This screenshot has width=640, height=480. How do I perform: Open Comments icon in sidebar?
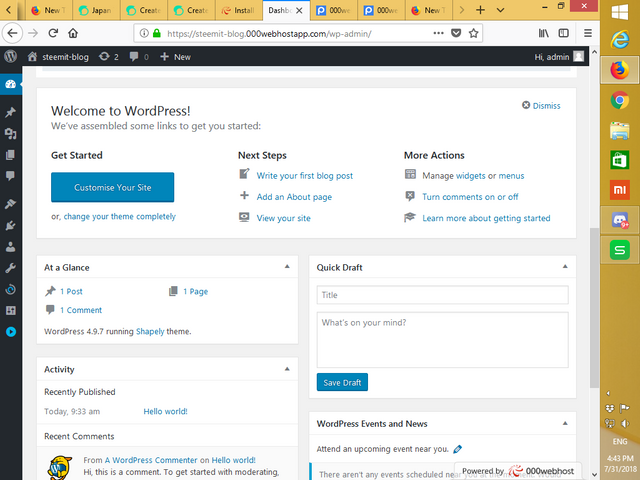coord(11,176)
